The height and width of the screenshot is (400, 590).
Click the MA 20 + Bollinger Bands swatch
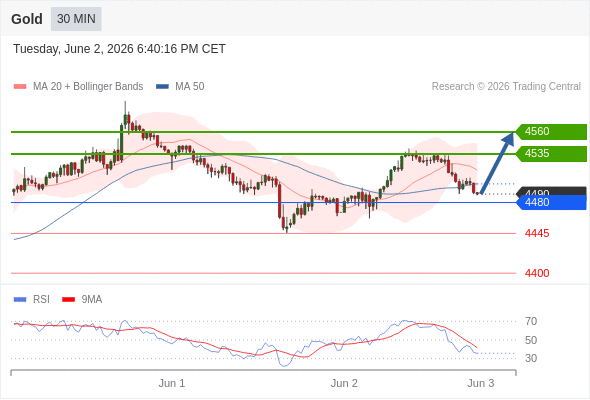coord(20,87)
